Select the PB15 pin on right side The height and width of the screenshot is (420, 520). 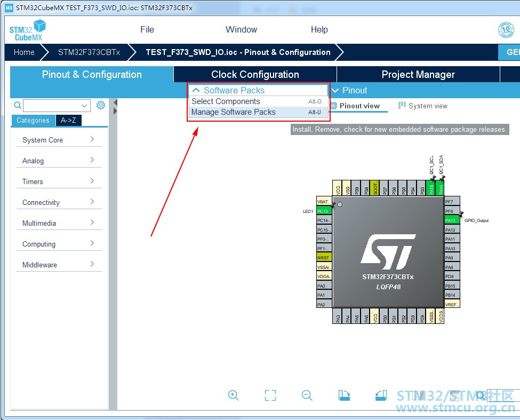(452, 286)
